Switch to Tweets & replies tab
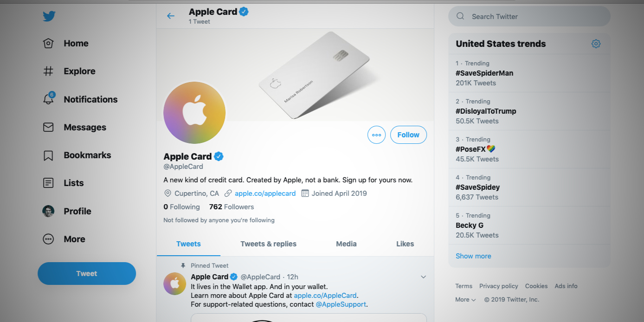The width and height of the screenshot is (644, 322). tap(268, 244)
